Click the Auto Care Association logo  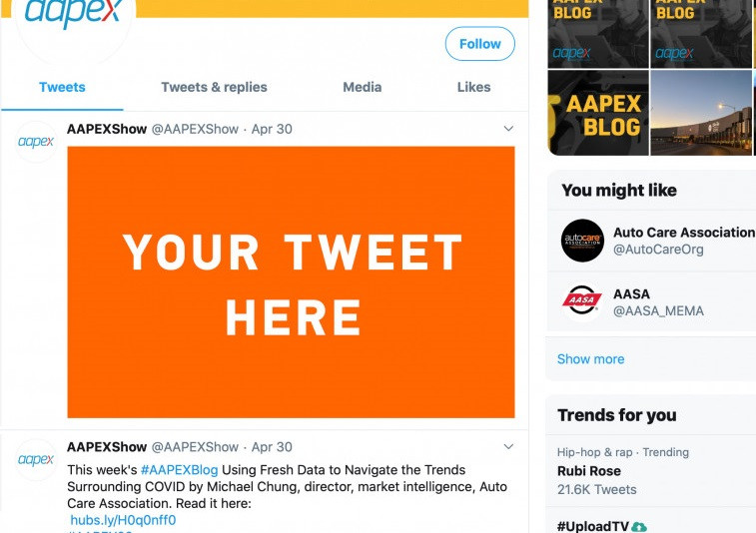click(x=582, y=241)
